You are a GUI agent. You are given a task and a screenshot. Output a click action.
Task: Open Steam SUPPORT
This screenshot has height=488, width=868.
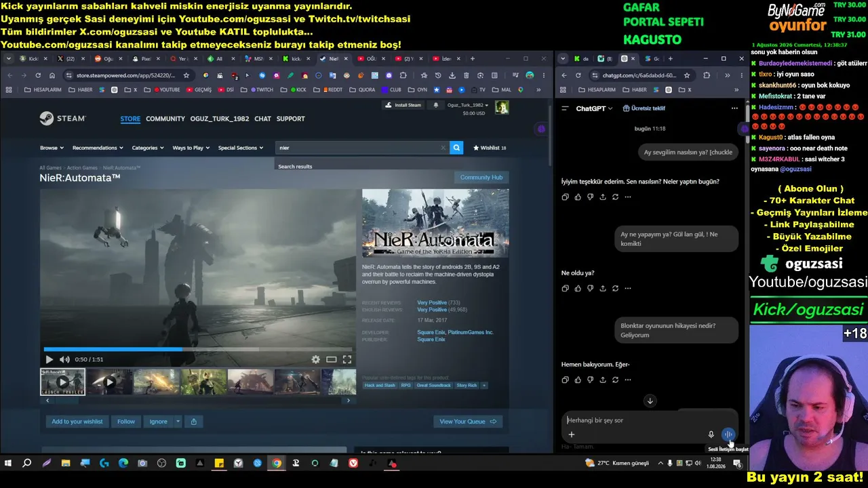coord(291,119)
